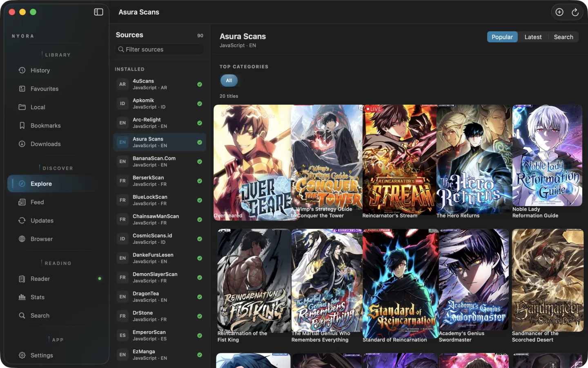Select the Asura Scans source

[x=160, y=142]
